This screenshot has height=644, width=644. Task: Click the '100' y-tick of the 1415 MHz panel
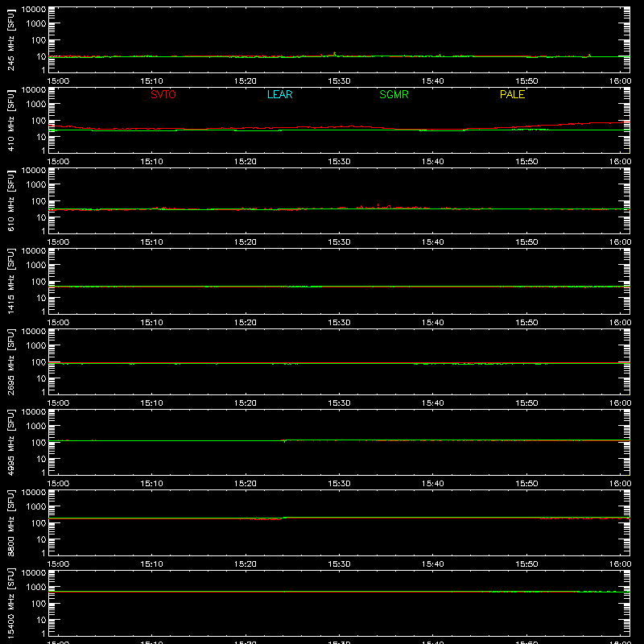[39, 282]
